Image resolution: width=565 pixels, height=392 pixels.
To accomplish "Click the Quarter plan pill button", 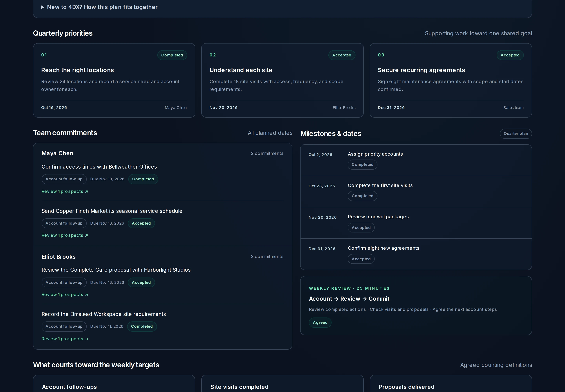I will click(x=516, y=134).
